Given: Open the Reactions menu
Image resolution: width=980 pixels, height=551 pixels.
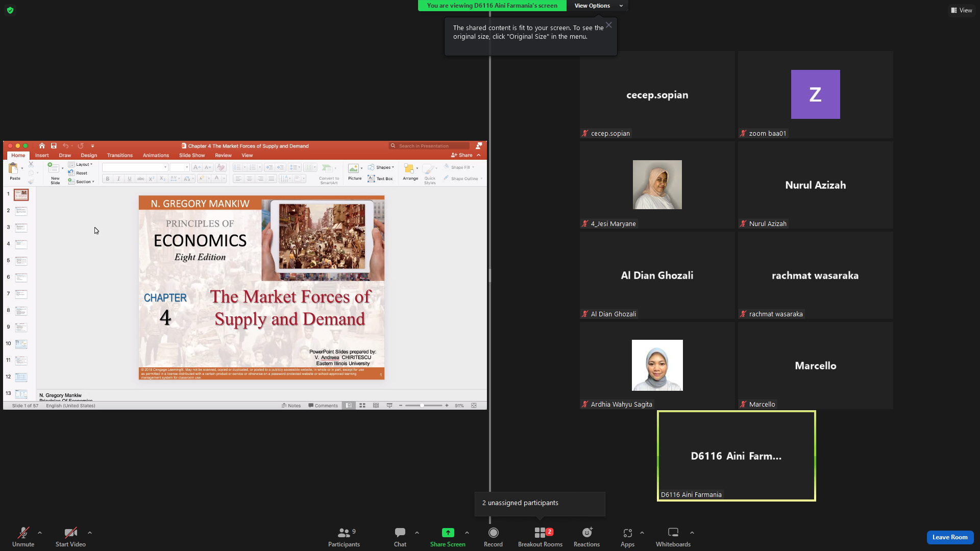Looking at the screenshot, I should (586, 537).
